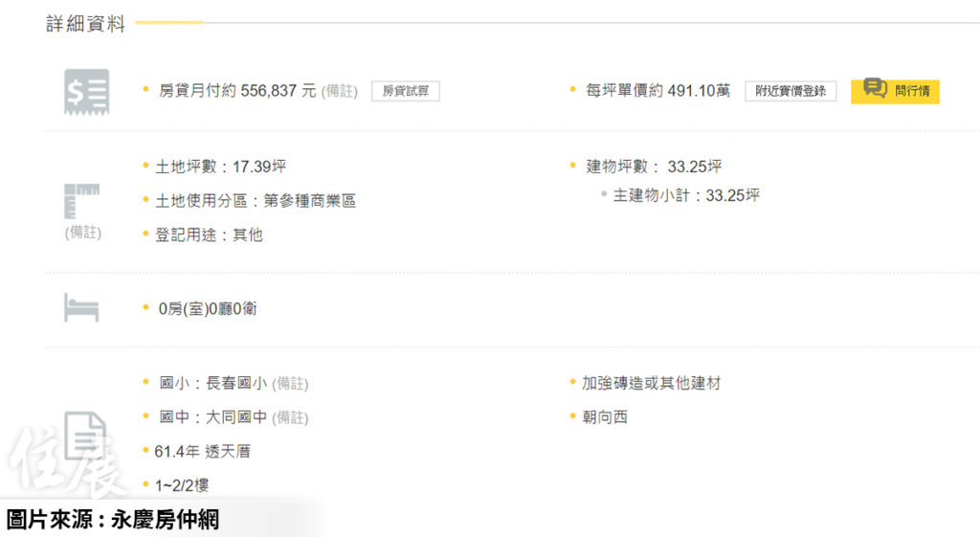
Task: Click the 土地使用分區 第參種商業區 entry
Action: (x=256, y=201)
